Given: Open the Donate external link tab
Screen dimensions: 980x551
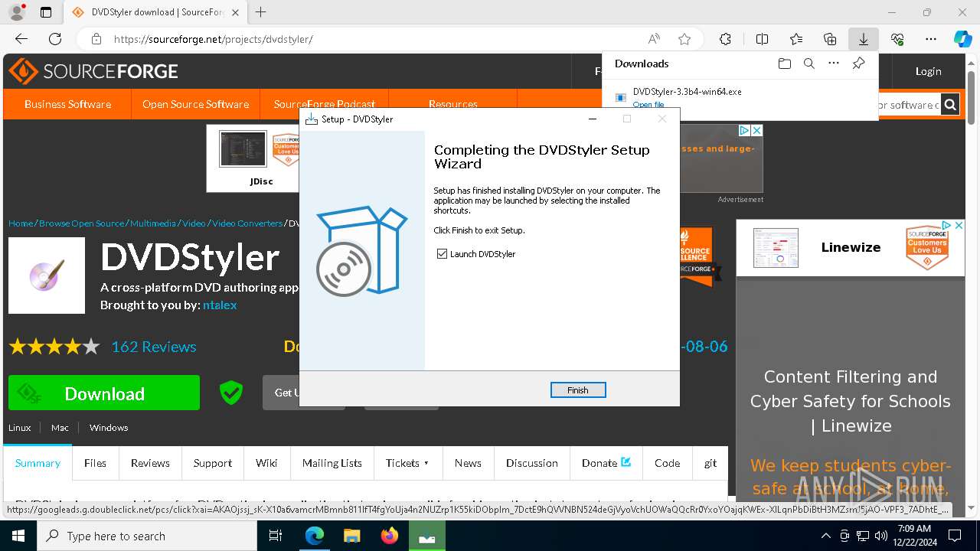Looking at the screenshot, I should click(606, 462).
